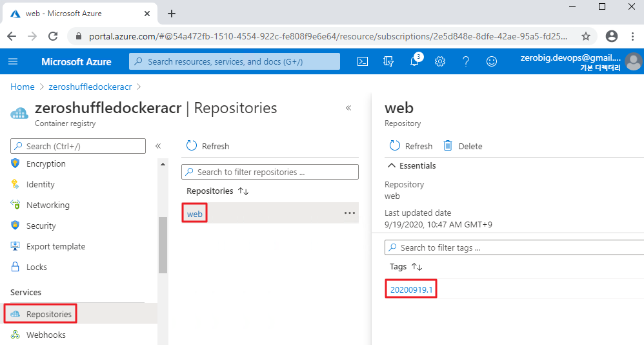This screenshot has height=345, width=644.
Task: Select the Networking icon in sidebar
Action: (x=15, y=204)
